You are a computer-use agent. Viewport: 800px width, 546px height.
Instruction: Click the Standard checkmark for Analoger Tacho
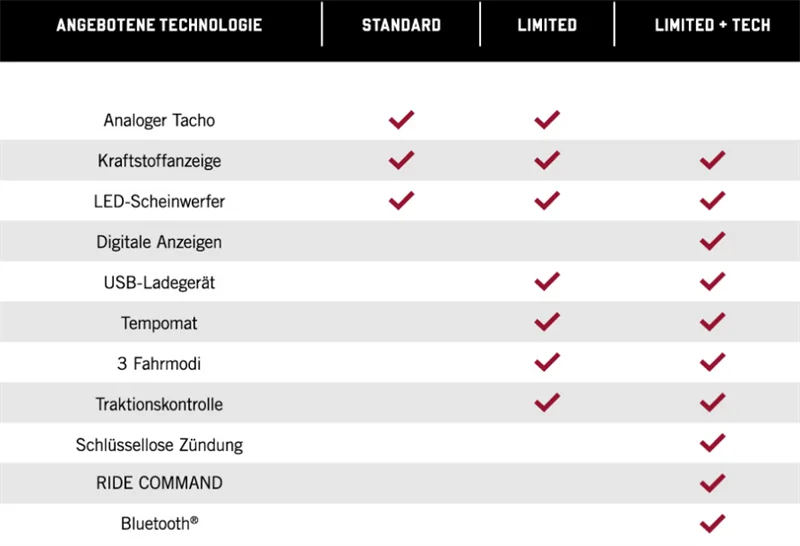[401, 120]
